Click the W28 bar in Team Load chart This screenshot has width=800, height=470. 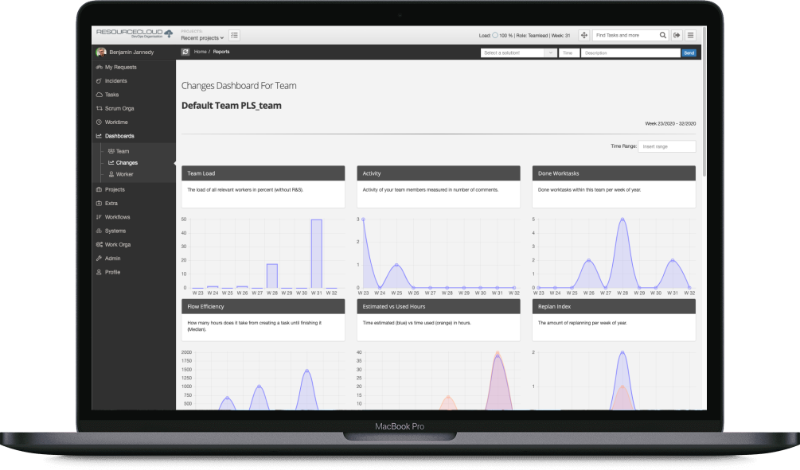click(x=272, y=276)
